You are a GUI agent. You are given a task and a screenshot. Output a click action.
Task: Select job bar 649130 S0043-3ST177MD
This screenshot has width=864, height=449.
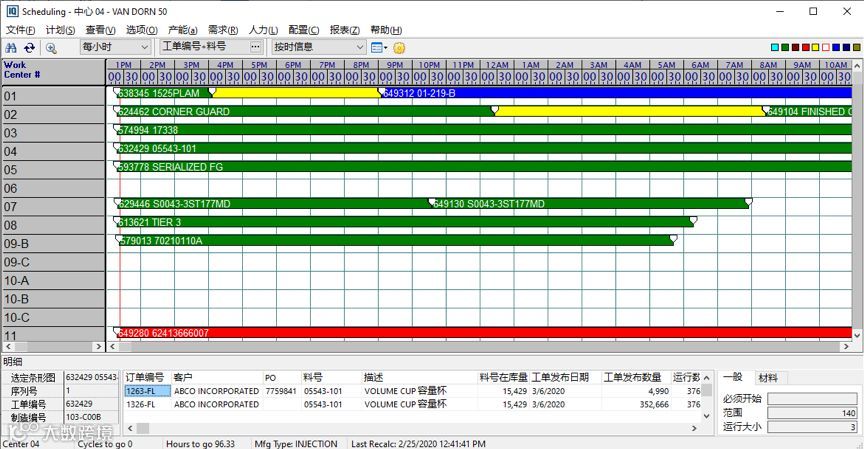click(590, 204)
